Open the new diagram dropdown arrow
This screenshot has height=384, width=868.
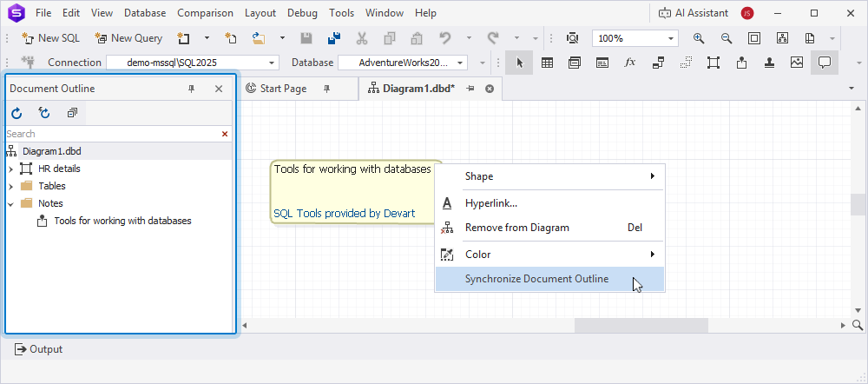coord(207,38)
